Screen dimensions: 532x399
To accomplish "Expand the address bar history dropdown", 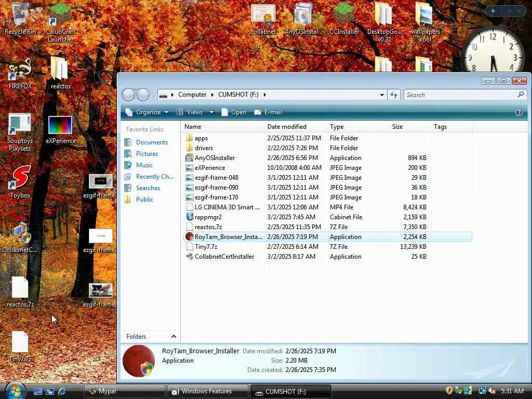I will [382, 95].
